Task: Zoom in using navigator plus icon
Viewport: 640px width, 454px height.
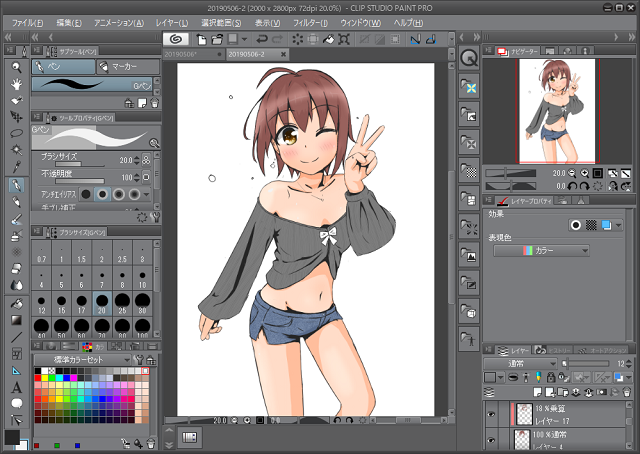Action: [584, 174]
